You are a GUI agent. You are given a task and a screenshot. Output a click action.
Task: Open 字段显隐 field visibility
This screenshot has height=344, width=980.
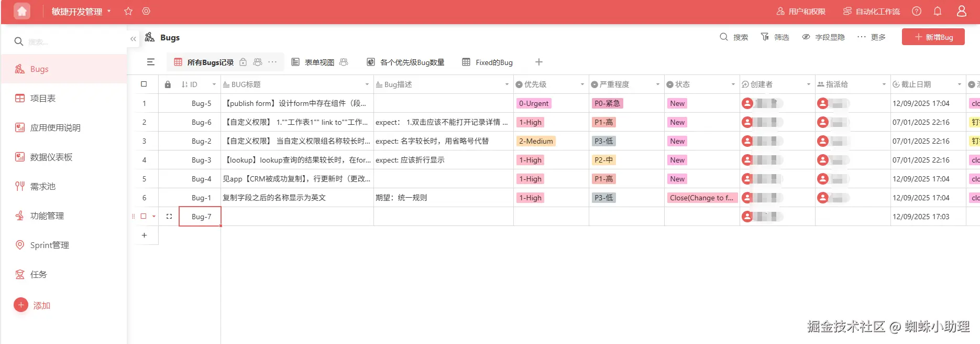[823, 37]
